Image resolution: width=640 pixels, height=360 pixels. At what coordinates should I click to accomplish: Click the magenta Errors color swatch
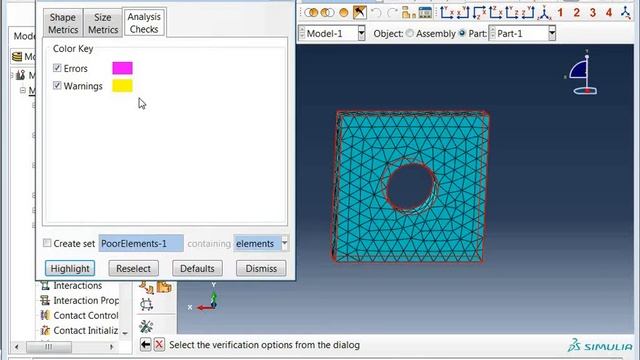pyautogui.click(x=122, y=68)
